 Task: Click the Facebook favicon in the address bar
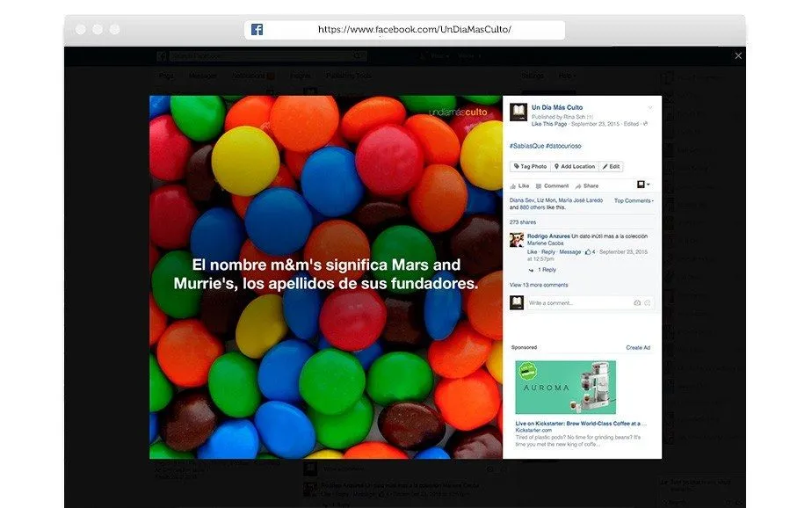(x=257, y=30)
